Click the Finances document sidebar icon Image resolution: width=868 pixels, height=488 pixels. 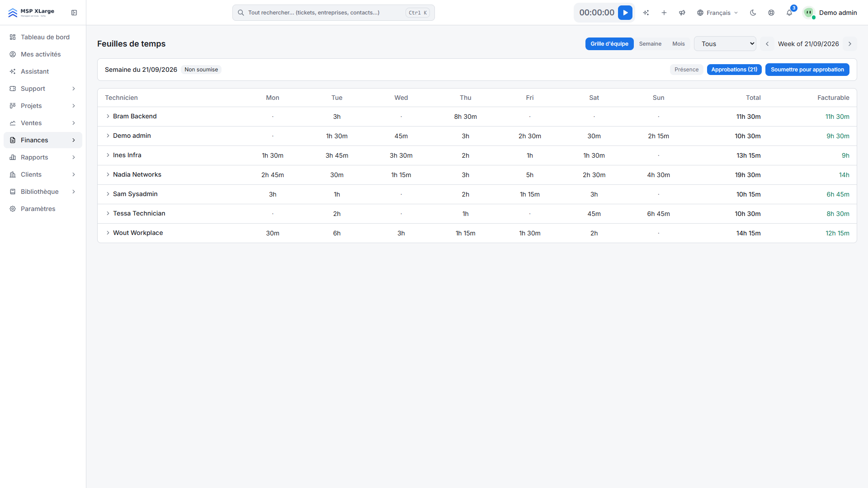pos(13,140)
